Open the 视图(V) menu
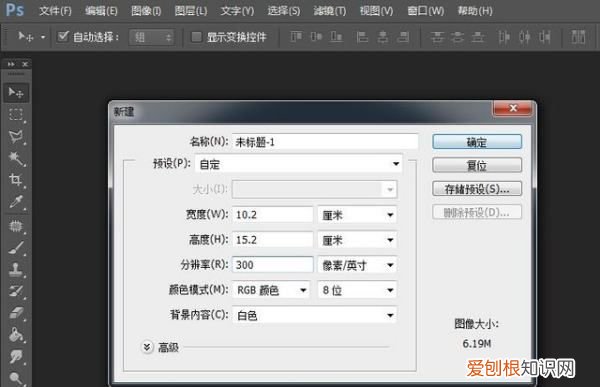600x387 pixels. point(377,11)
